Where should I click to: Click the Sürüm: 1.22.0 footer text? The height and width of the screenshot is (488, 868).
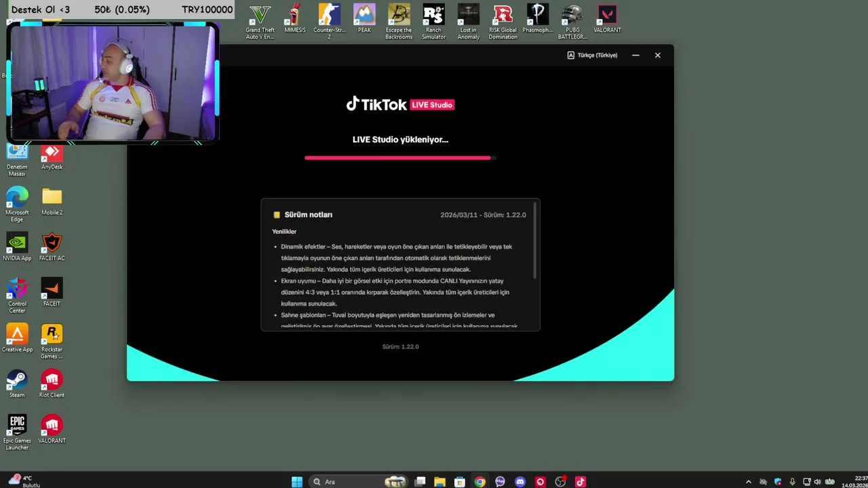[400, 346]
